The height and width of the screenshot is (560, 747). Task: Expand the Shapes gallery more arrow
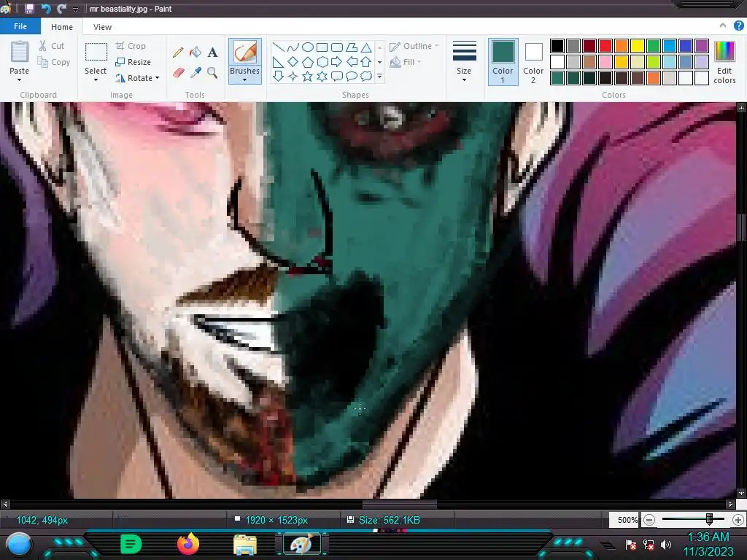pos(379,76)
